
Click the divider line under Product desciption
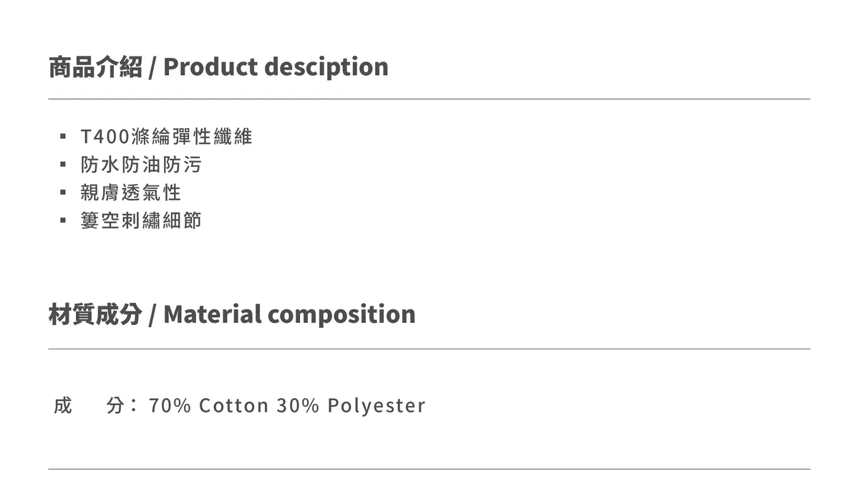pyautogui.click(x=429, y=99)
